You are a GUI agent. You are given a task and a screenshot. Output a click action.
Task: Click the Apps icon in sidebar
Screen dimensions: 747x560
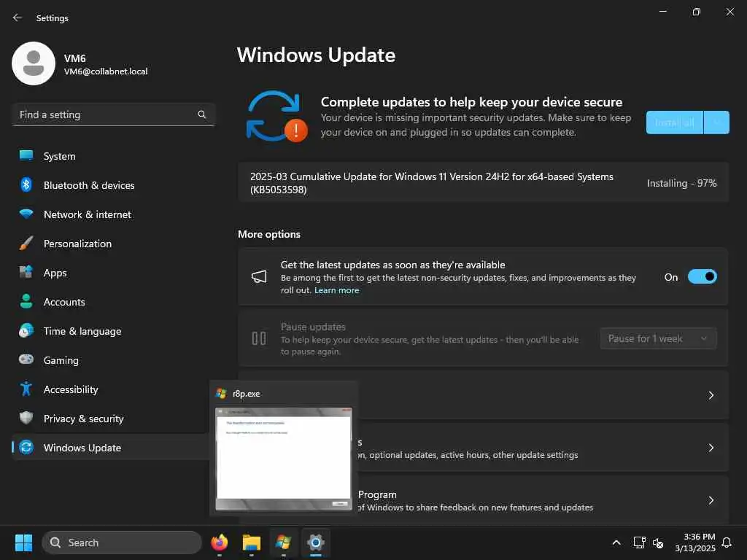(x=26, y=272)
